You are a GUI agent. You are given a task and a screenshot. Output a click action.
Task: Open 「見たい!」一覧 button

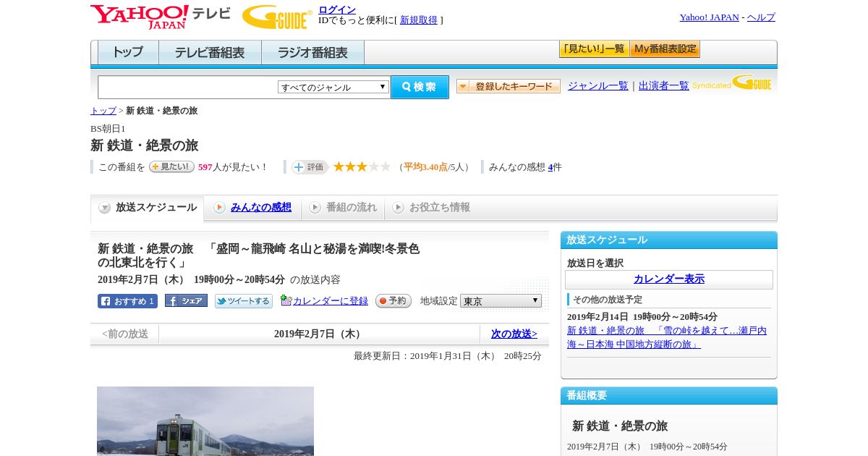(594, 49)
